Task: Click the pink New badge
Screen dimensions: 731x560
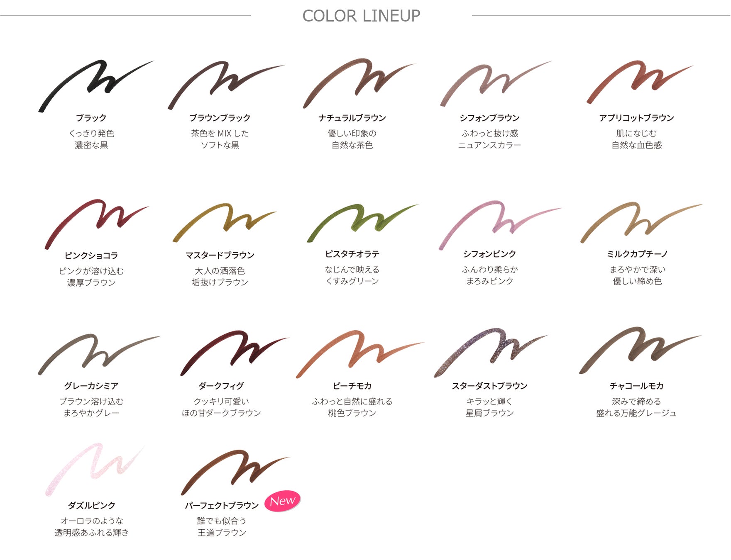Action: pyautogui.click(x=282, y=501)
